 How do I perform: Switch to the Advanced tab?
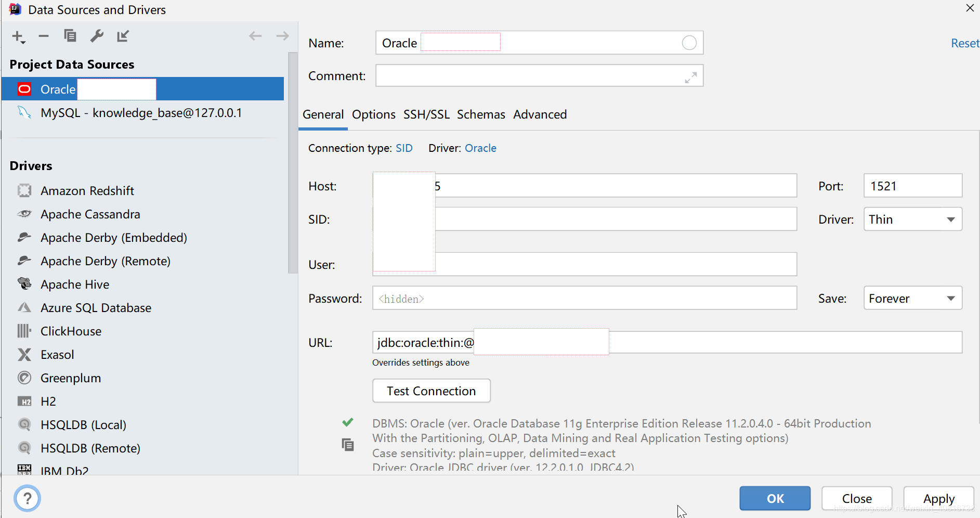click(x=540, y=114)
